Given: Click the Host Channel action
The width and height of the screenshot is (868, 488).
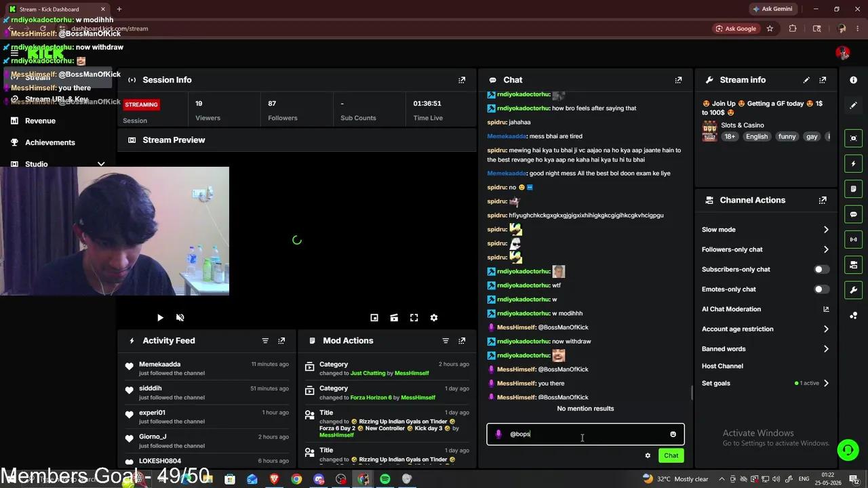Looking at the screenshot, I should (722, 366).
